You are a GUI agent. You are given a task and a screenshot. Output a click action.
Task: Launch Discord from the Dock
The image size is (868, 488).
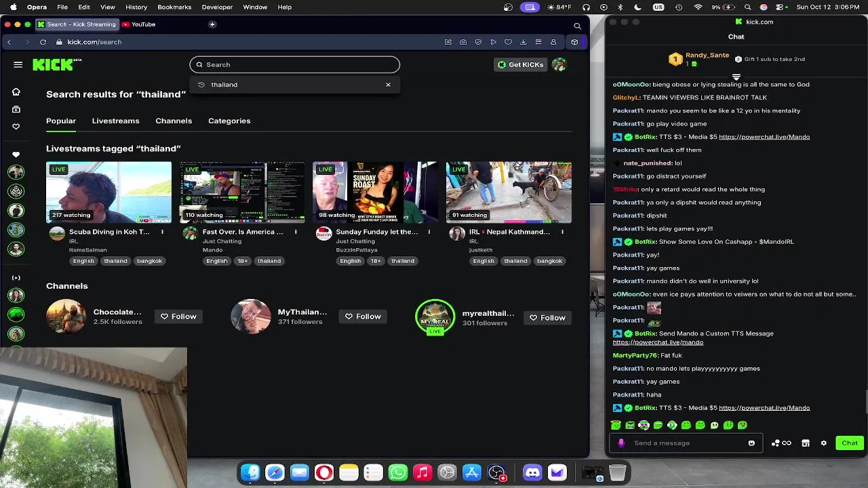[532, 472]
